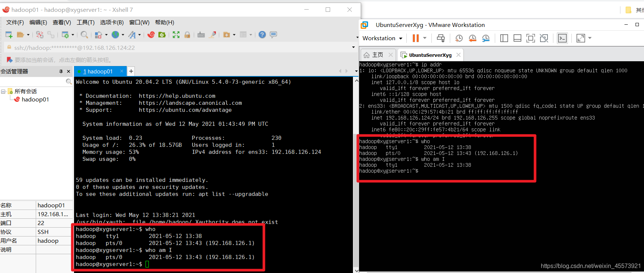644x273 pixels.
Task: Open dropdown arrow beside session properties gear
Action: [x=73, y=35]
